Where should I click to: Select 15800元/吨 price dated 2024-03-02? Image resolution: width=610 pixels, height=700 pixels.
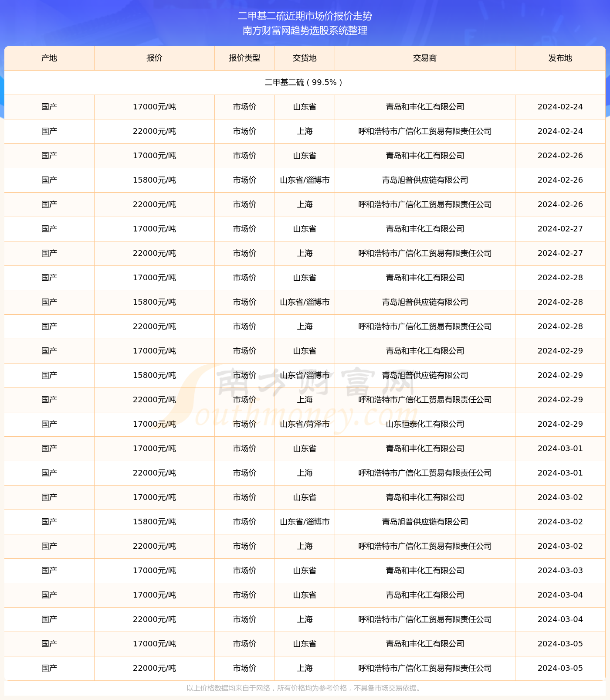click(x=154, y=522)
